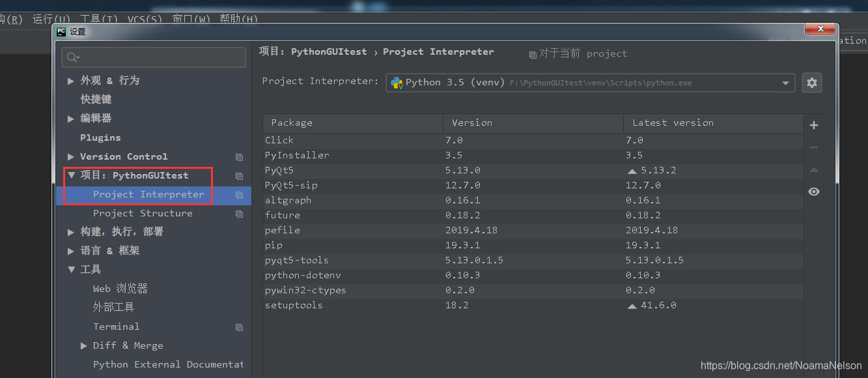Expand the 外观 & 行为 settings section
The height and width of the screenshot is (378, 868).
71,81
